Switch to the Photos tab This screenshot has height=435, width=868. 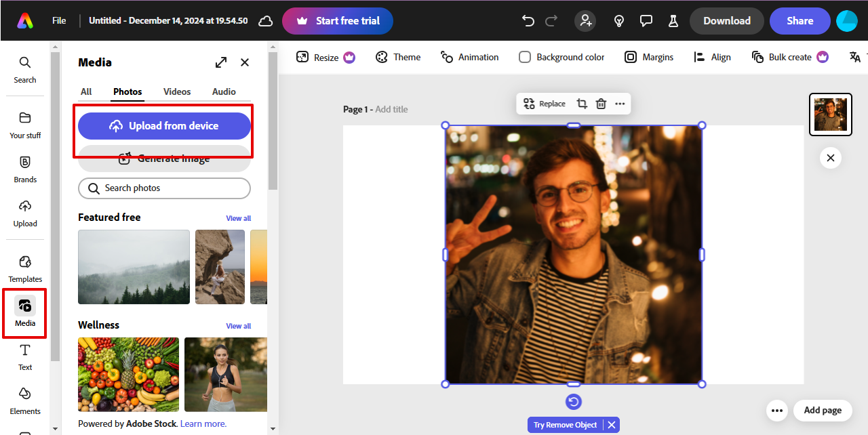click(x=127, y=91)
